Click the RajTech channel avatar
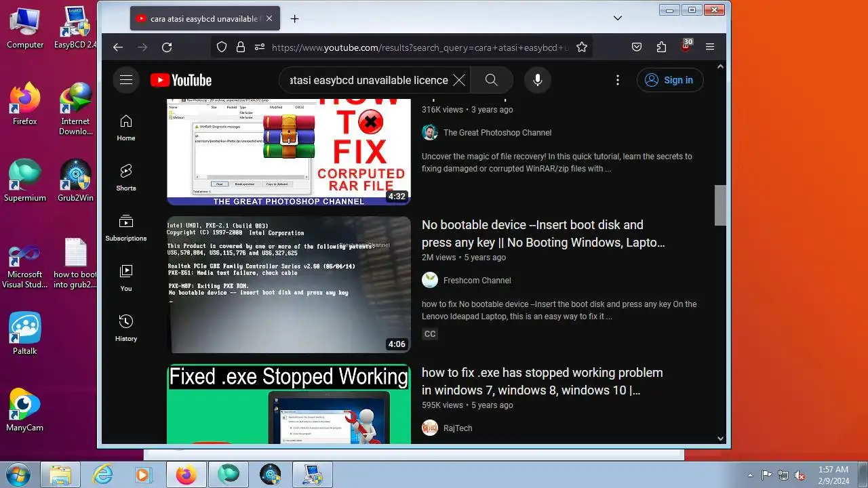This screenshot has height=488, width=868. (x=430, y=428)
